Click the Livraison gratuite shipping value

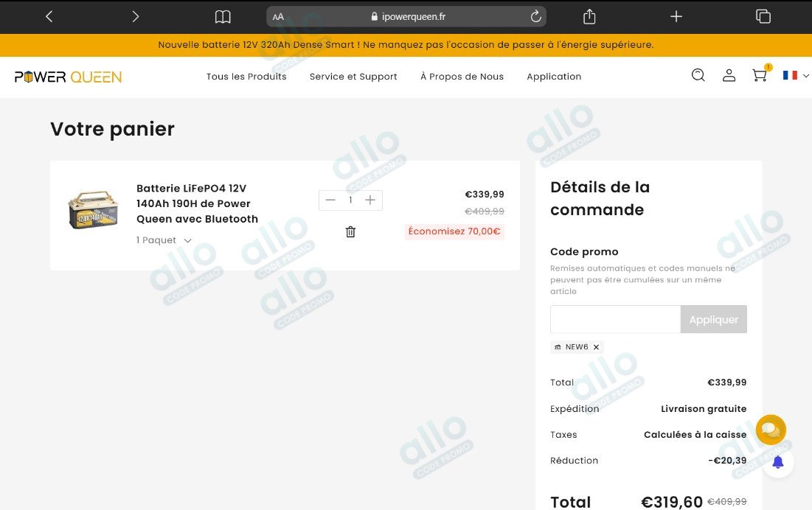(704, 408)
